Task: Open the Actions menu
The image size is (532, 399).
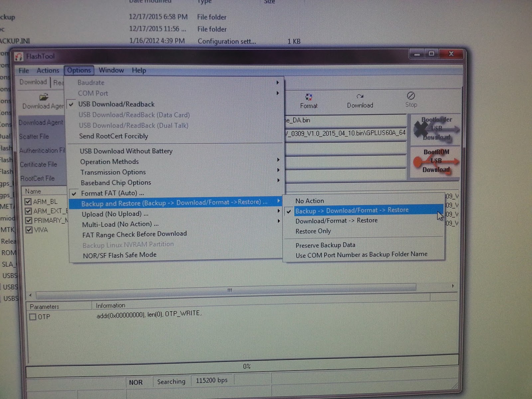Action: 48,70
